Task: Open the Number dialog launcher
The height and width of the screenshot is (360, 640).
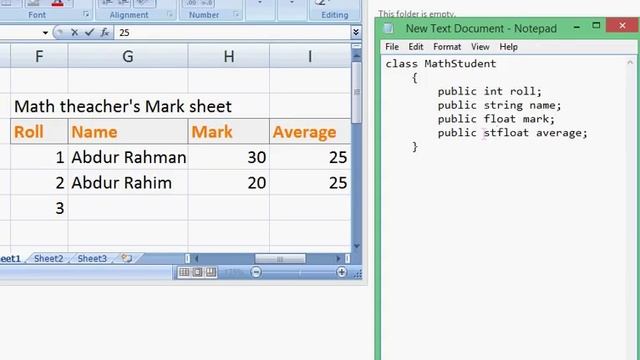Action: [236, 14]
